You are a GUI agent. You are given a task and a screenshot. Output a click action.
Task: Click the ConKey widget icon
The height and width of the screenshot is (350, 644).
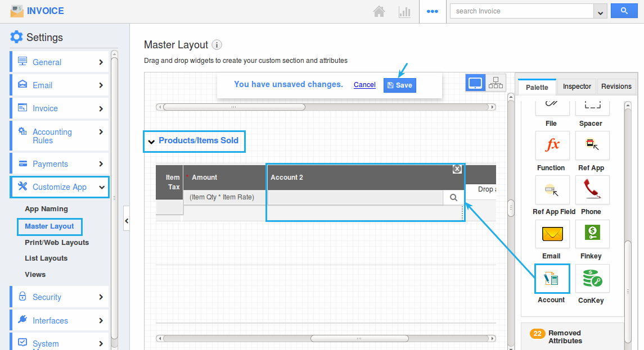coord(591,278)
